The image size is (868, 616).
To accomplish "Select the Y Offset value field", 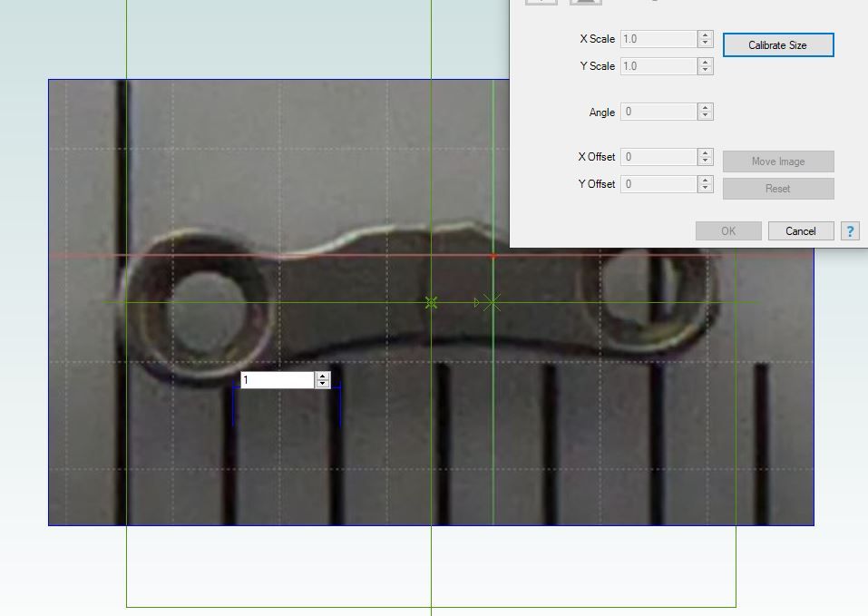I will 658,184.
